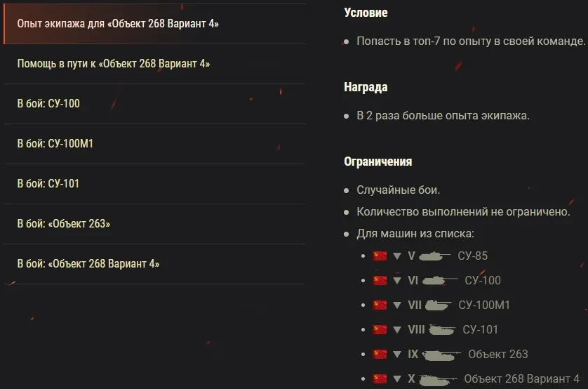
Task: Select the «В бой: Объект 263» mission
Action: point(64,224)
